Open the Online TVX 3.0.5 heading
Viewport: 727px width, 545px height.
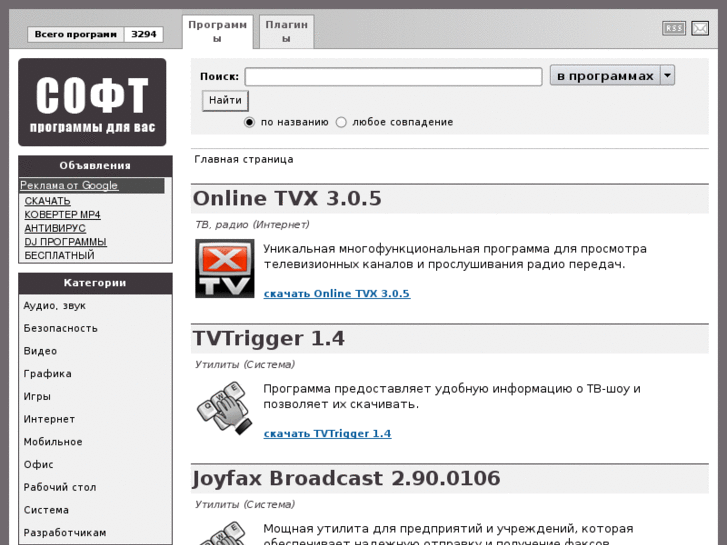coord(287,199)
